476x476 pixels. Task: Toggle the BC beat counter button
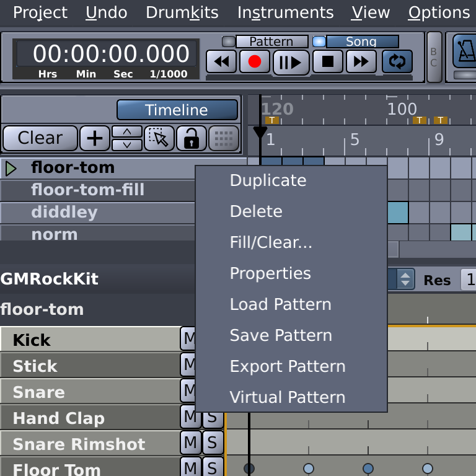(434, 57)
